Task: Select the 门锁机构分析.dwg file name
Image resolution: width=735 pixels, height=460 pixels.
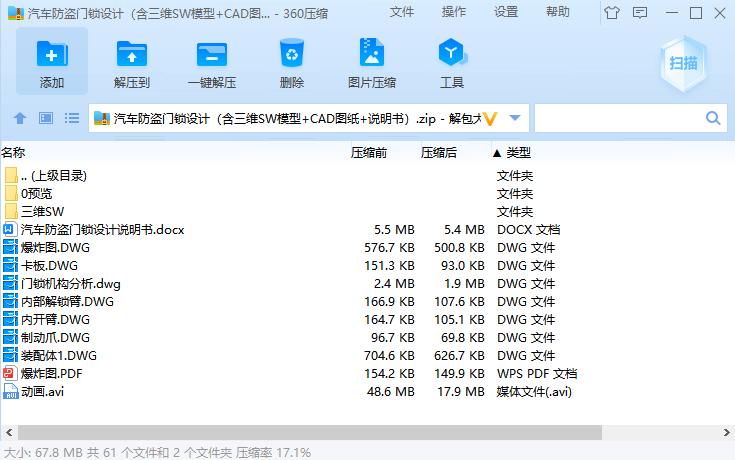Action: click(71, 284)
